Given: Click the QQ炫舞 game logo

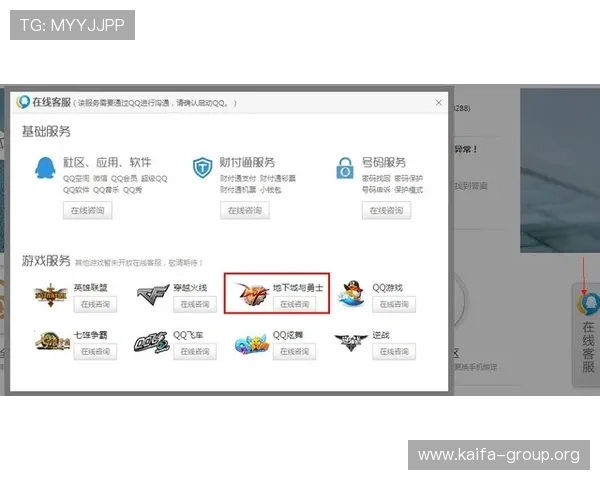Looking at the screenshot, I should [x=251, y=344].
